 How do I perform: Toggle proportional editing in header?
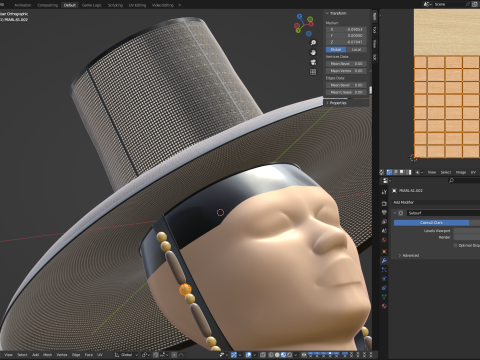174,355
